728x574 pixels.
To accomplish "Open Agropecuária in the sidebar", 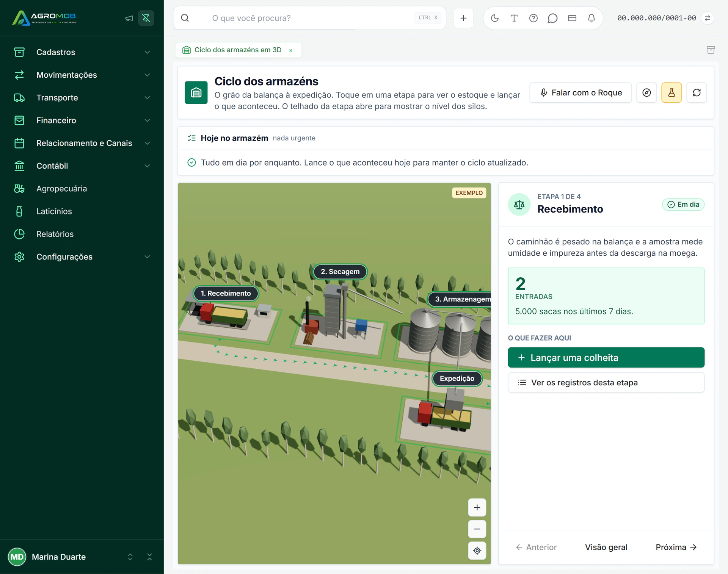I will coord(82,189).
